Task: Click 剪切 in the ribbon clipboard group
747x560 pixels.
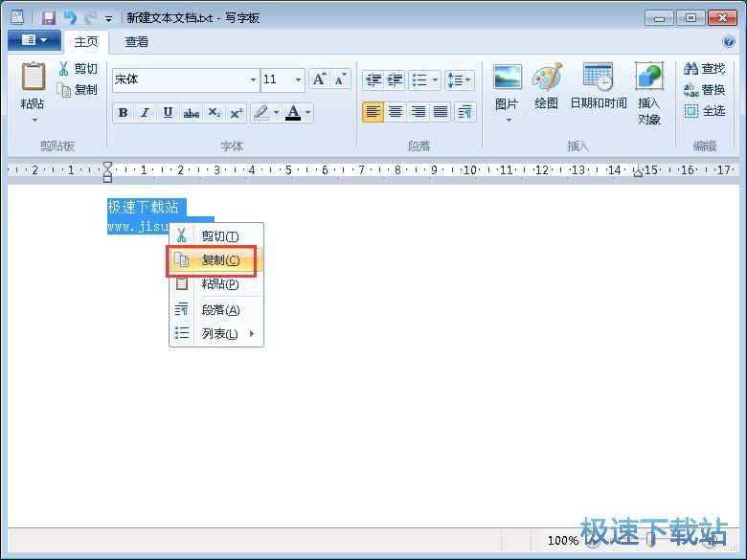Action: [78, 69]
